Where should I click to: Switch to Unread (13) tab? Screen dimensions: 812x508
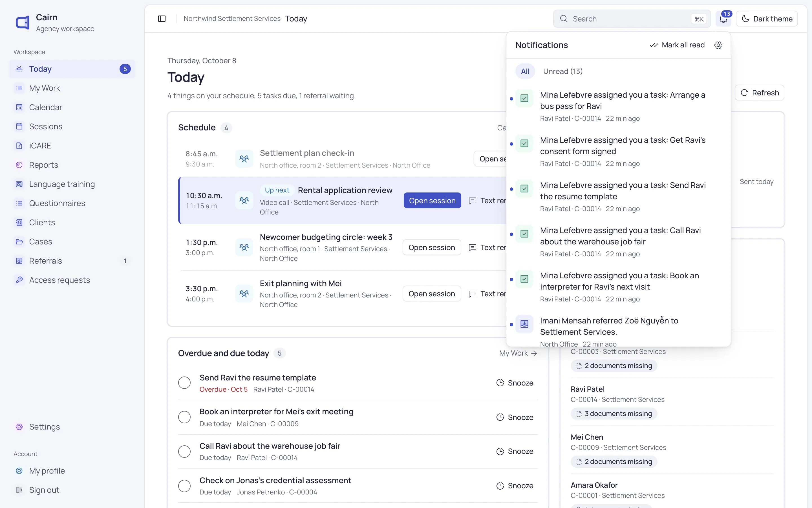563,71
